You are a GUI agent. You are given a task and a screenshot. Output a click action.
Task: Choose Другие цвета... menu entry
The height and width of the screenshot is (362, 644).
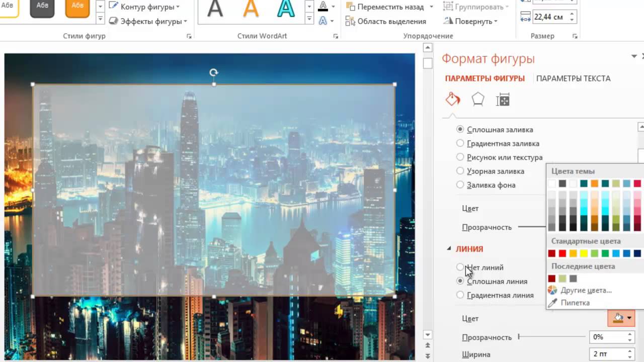coord(586,290)
